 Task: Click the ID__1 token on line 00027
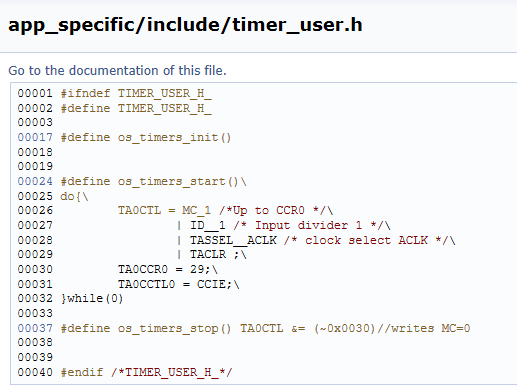[208, 225]
